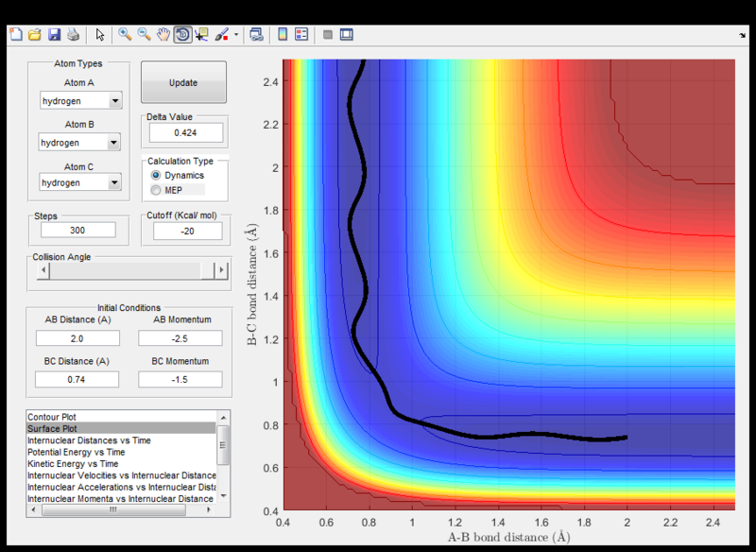This screenshot has width=756, height=552.
Task: Click the New Figure icon
Action: (x=15, y=35)
